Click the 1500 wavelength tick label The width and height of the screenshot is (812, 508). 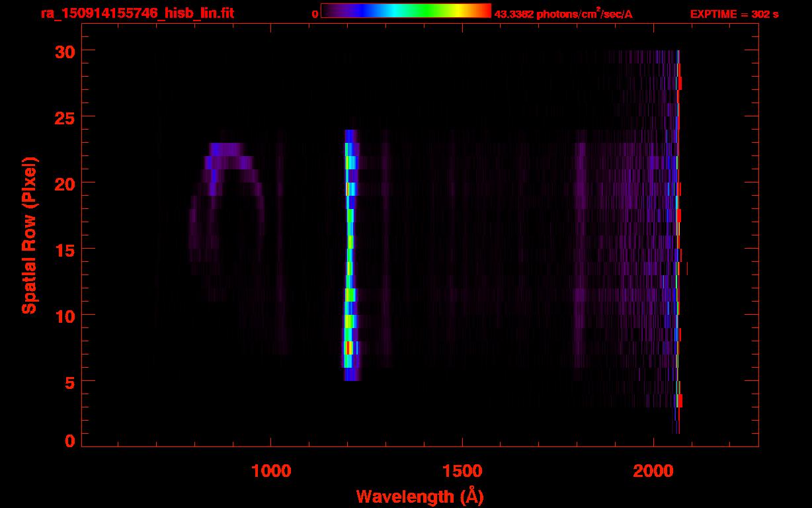(x=462, y=472)
